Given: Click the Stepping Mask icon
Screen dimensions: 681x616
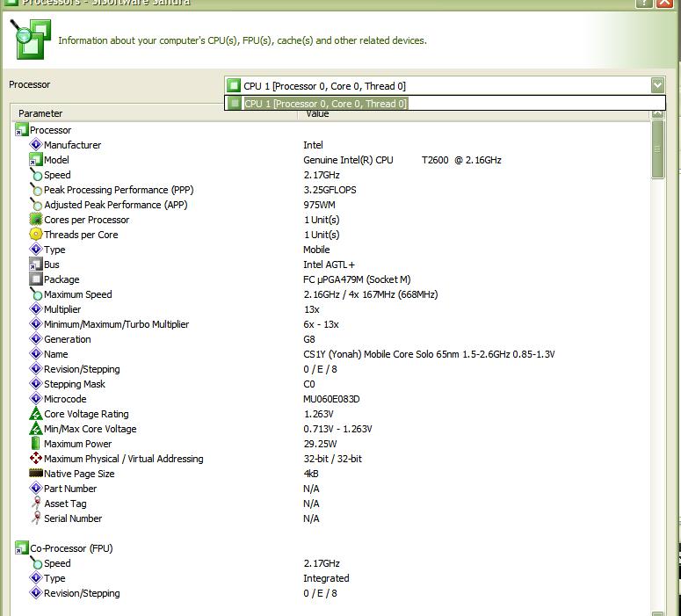Looking at the screenshot, I should [x=36, y=384].
